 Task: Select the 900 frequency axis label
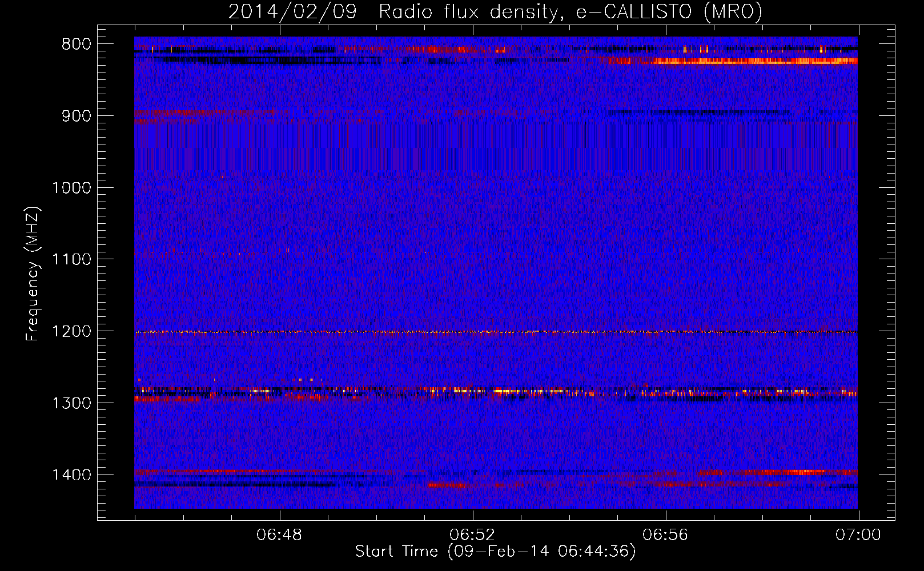(x=75, y=116)
